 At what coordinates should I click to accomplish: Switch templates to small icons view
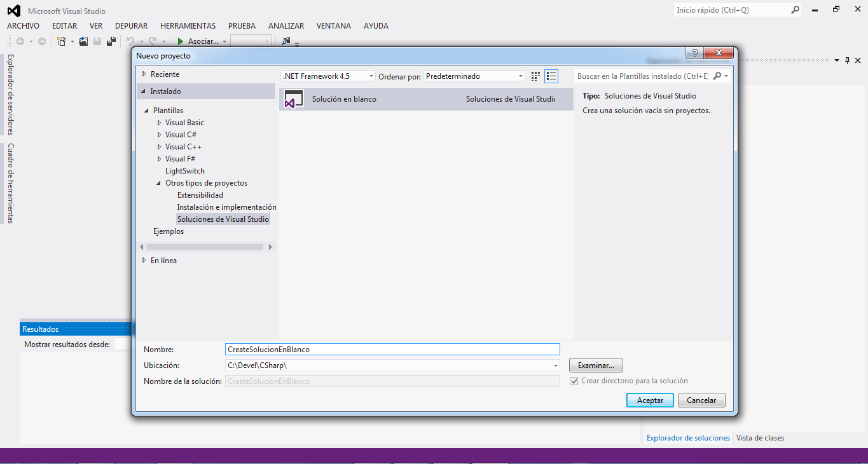click(x=535, y=76)
